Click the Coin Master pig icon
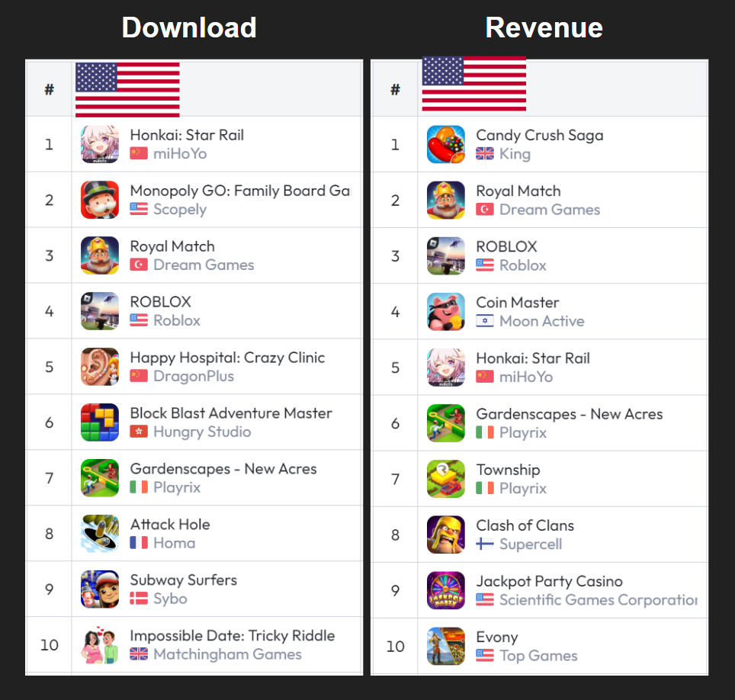Viewport: 735px width, 700px height. coord(446,312)
